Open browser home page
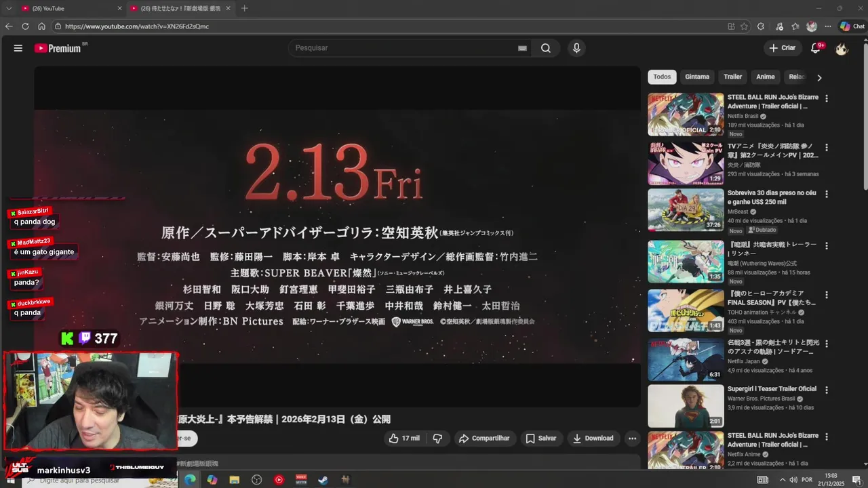Image resolution: width=868 pixels, height=488 pixels. [41, 26]
